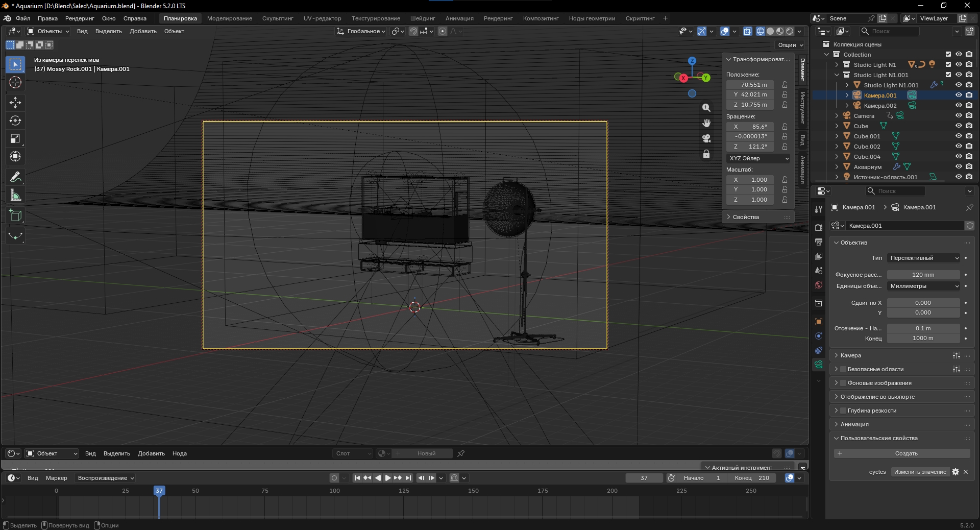Expand the Свойства panel in sidebar
Image resolution: width=980 pixels, height=530 pixels.
click(x=745, y=217)
